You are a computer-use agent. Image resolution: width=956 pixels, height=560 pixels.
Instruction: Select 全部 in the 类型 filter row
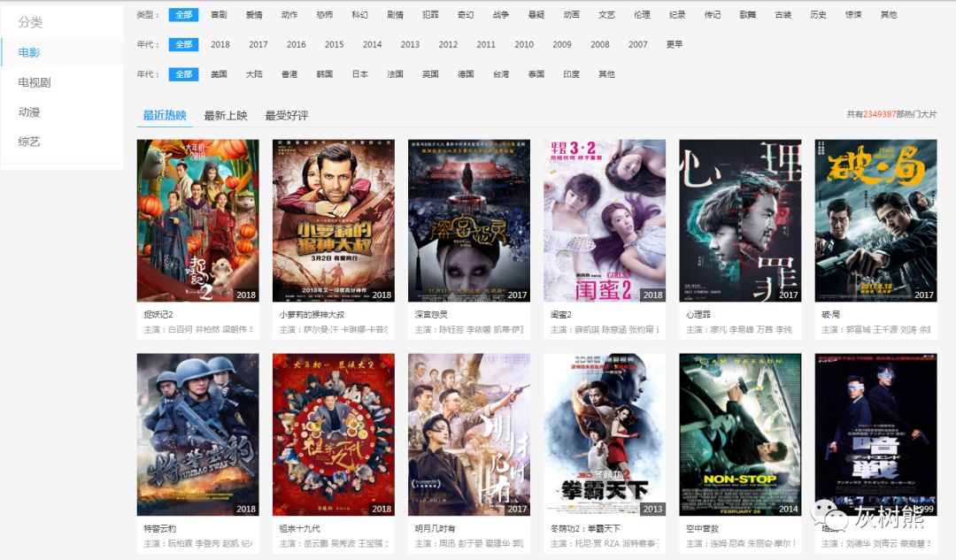[183, 15]
